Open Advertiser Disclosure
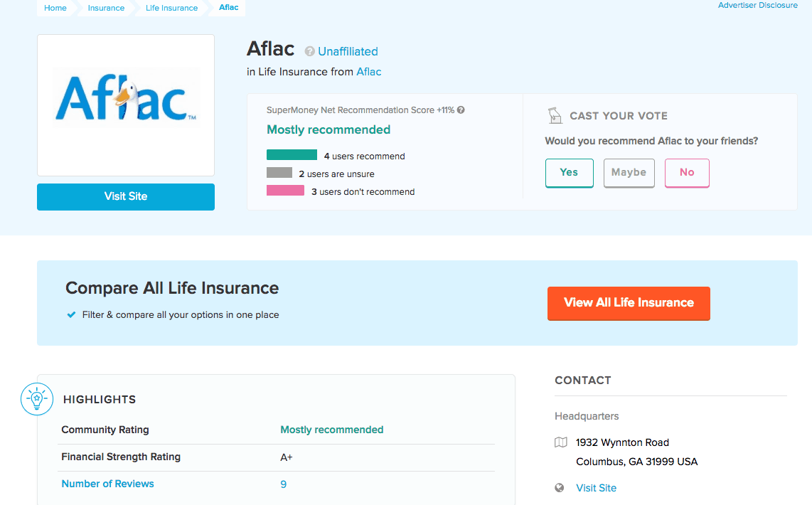Viewport: 812px width, 505px height. click(757, 5)
